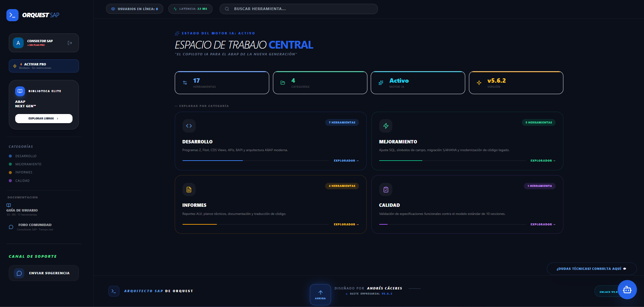Open the Mejoramiento Explorador link

[542, 161]
